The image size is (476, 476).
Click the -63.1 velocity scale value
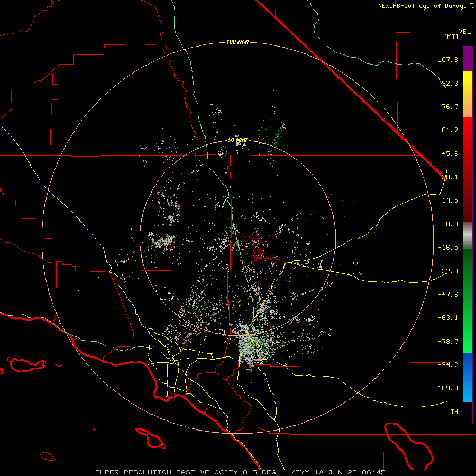(448, 318)
